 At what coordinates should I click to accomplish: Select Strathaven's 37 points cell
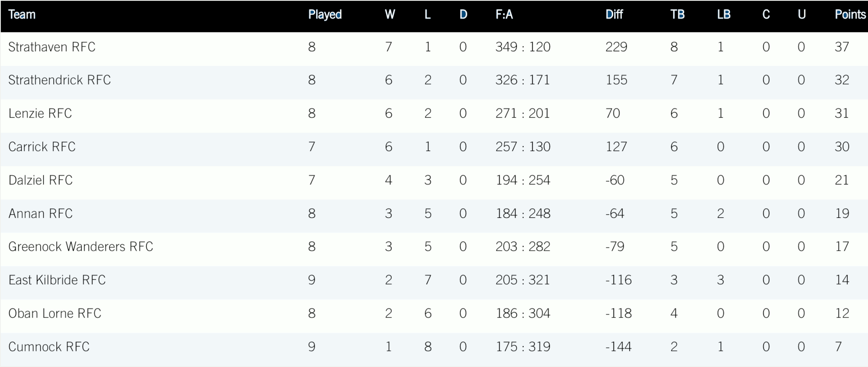pyautogui.click(x=842, y=47)
